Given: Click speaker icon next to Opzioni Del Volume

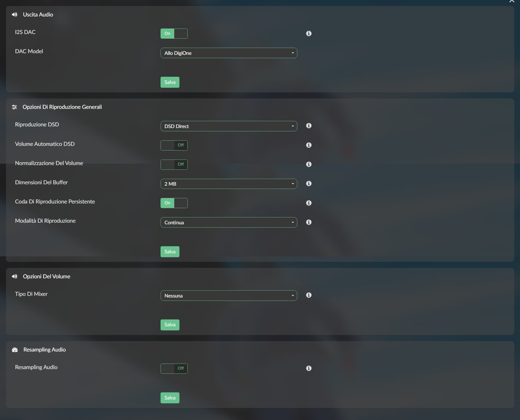Looking at the screenshot, I should (15, 276).
